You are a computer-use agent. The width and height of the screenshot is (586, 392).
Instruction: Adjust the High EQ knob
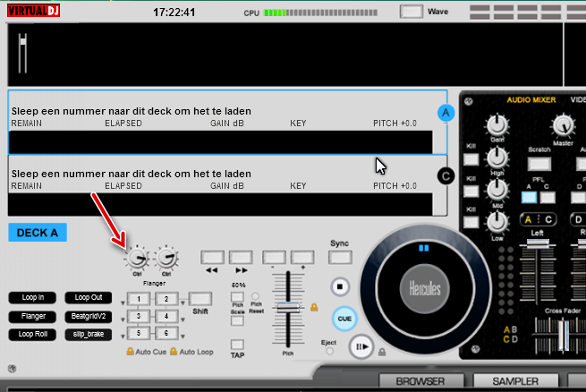[x=497, y=158]
